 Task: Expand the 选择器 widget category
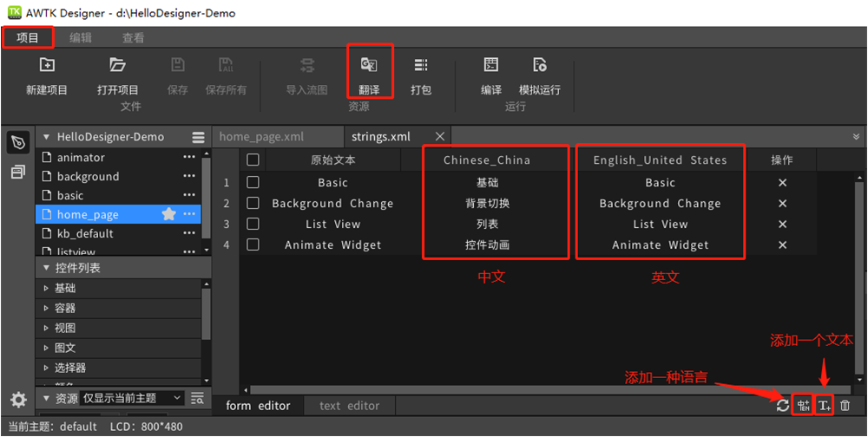pos(46,368)
